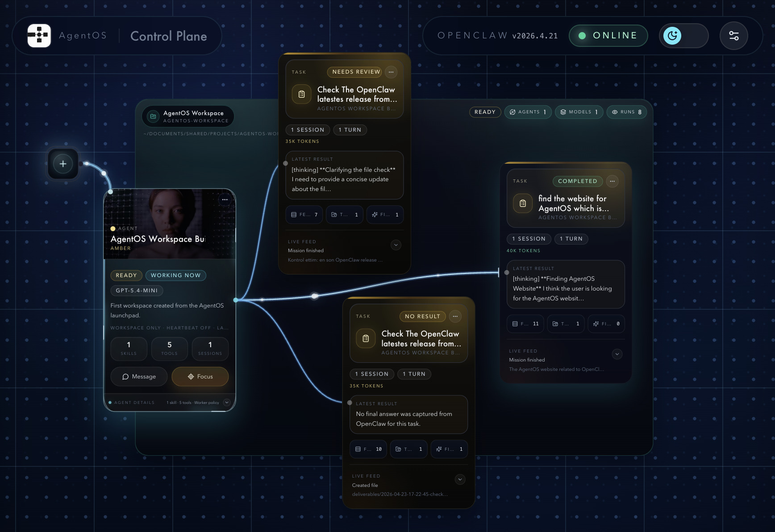Click the GPT-5.4-MINI model chip
The width and height of the screenshot is (775, 532).
[x=137, y=291]
